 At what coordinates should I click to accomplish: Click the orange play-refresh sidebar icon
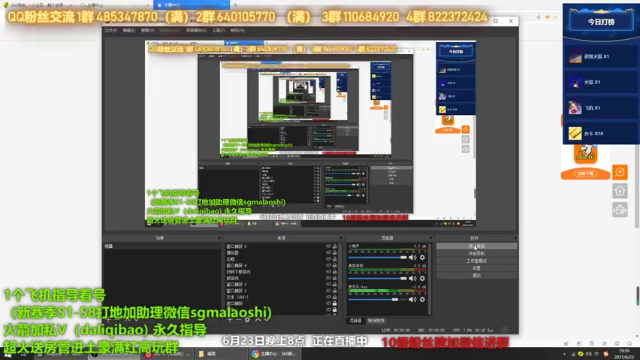point(620,172)
